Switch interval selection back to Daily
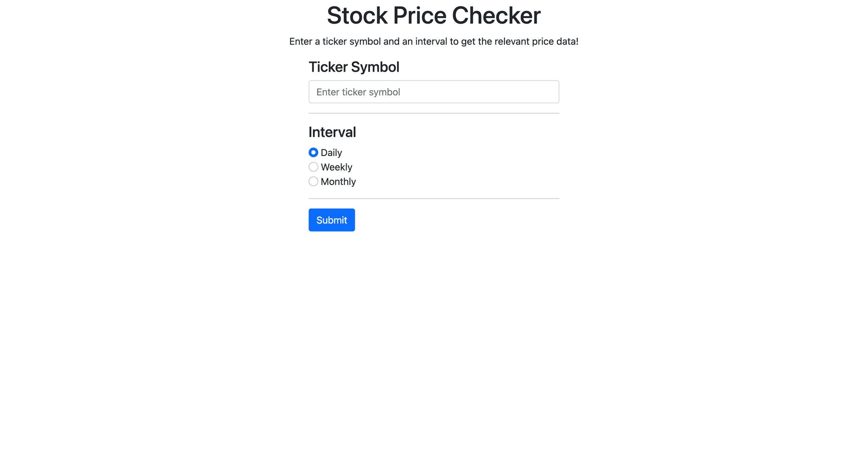 point(313,152)
